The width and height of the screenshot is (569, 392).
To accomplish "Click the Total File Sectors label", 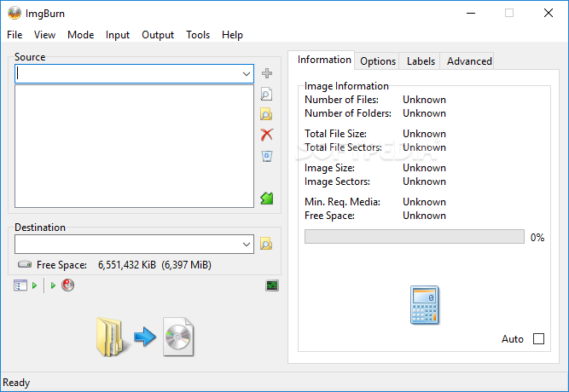I will tap(343, 147).
